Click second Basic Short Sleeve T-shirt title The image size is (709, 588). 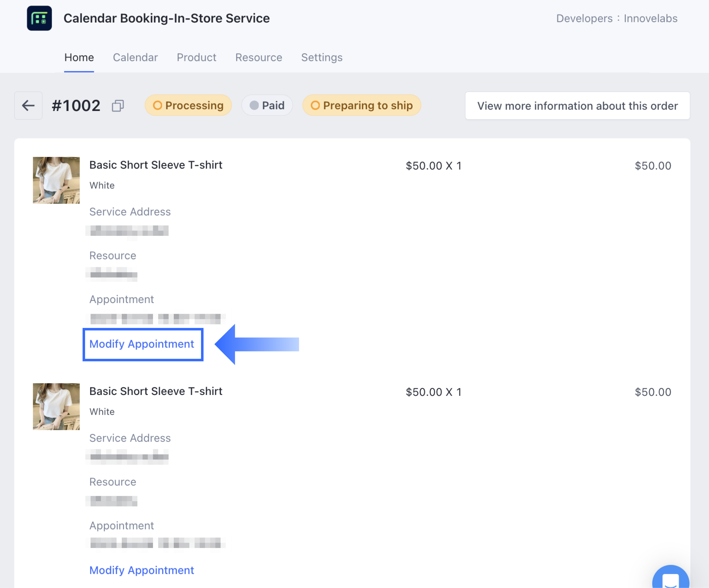(156, 391)
